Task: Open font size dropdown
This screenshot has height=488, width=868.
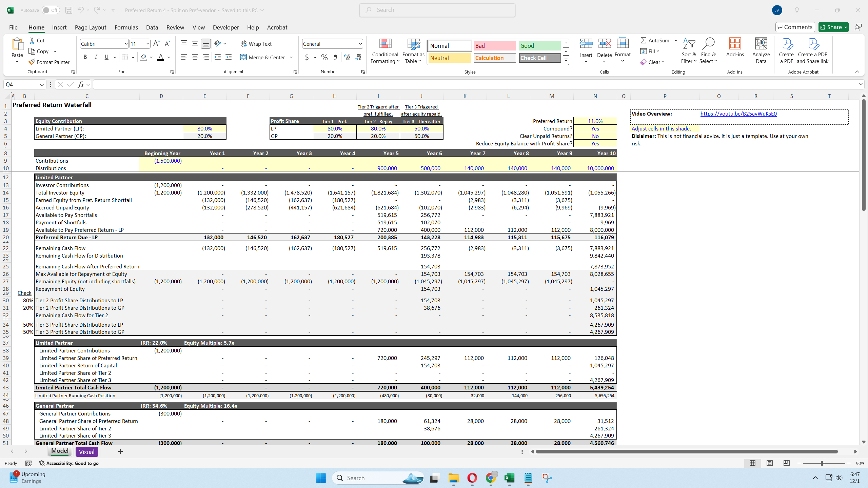Action: [148, 44]
